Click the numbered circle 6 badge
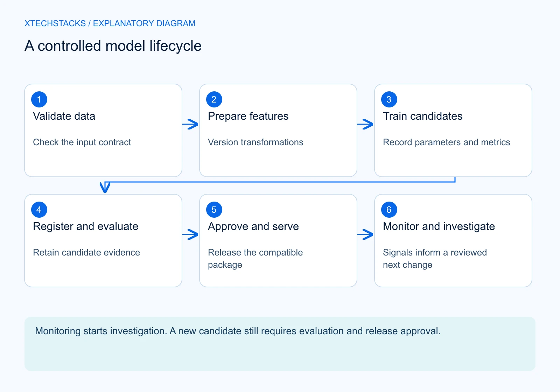Image resolution: width=560 pixels, height=392 pixels. pos(389,210)
